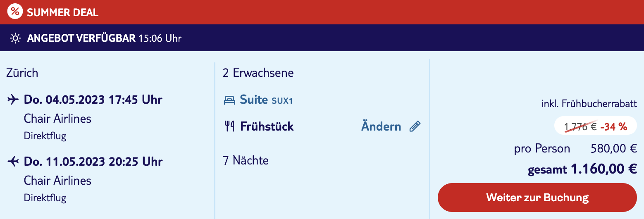This screenshot has height=219, width=644.
Task: Click the sun icon next to Angebot verfügbar
Action: point(15,38)
